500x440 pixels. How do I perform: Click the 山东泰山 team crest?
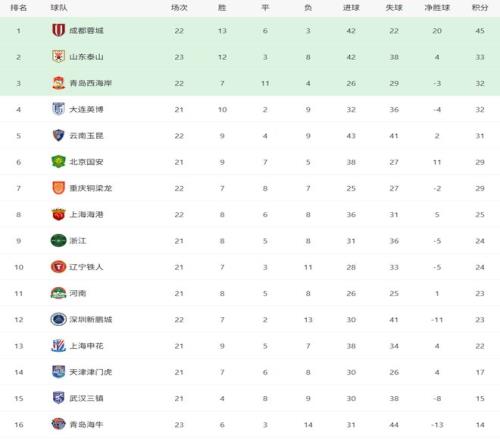(x=58, y=57)
